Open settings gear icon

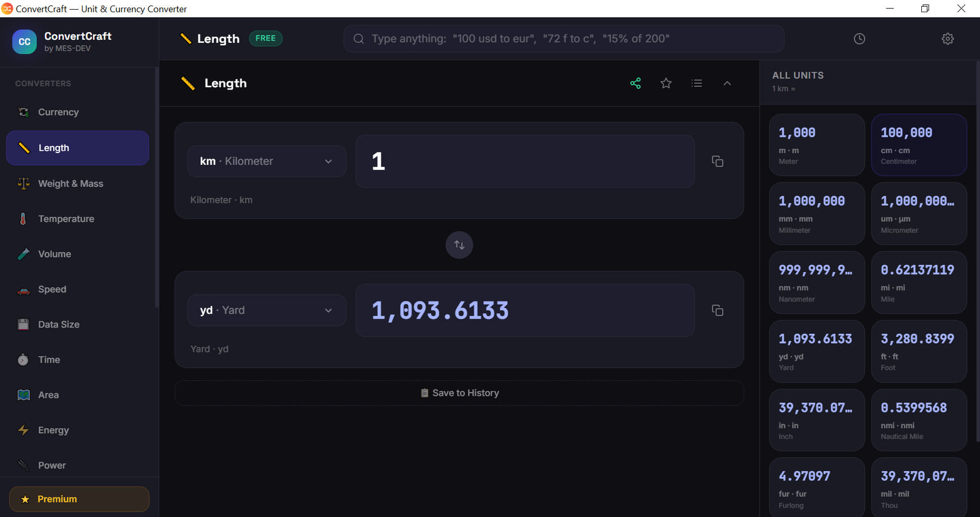[x=948, y=39]
